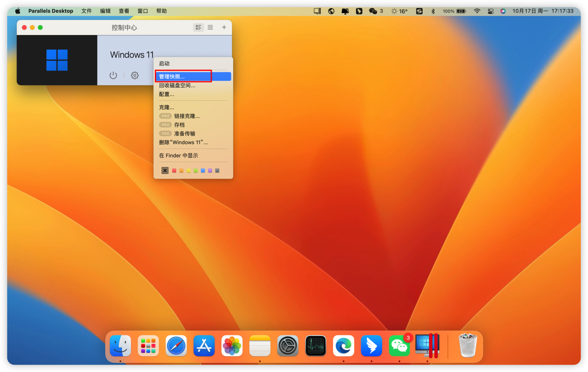Open the Windows 11 VM gear settings
The image size is (588, 372).
(135, 75)
